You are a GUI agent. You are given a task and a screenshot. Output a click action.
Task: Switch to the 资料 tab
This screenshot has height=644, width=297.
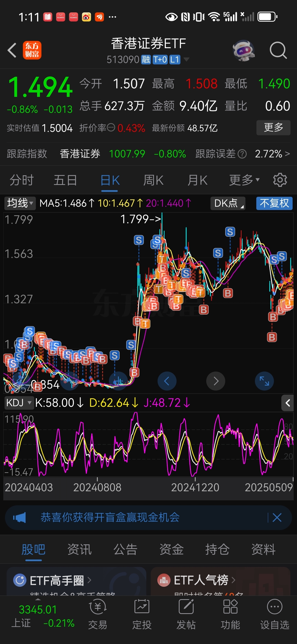click(263, 550)
